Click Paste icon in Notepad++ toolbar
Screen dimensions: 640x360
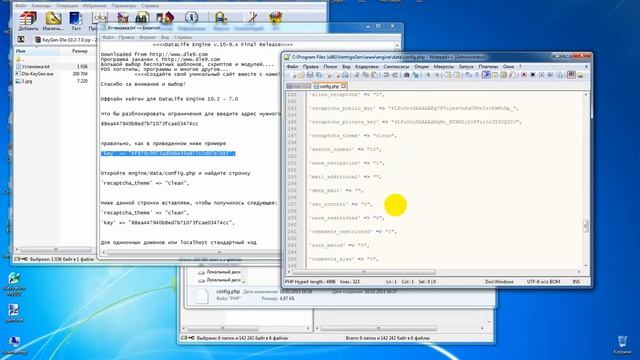374,75
